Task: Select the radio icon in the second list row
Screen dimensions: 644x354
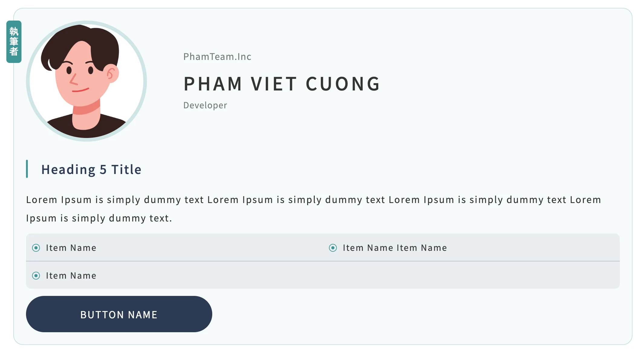Action: (x=36, y=276)
